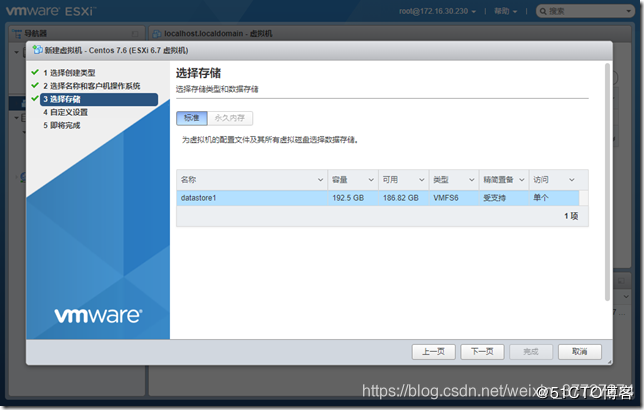Open the 容量 column dropdown arrow
Screen dimensions: 644x410
click(371, 180)
